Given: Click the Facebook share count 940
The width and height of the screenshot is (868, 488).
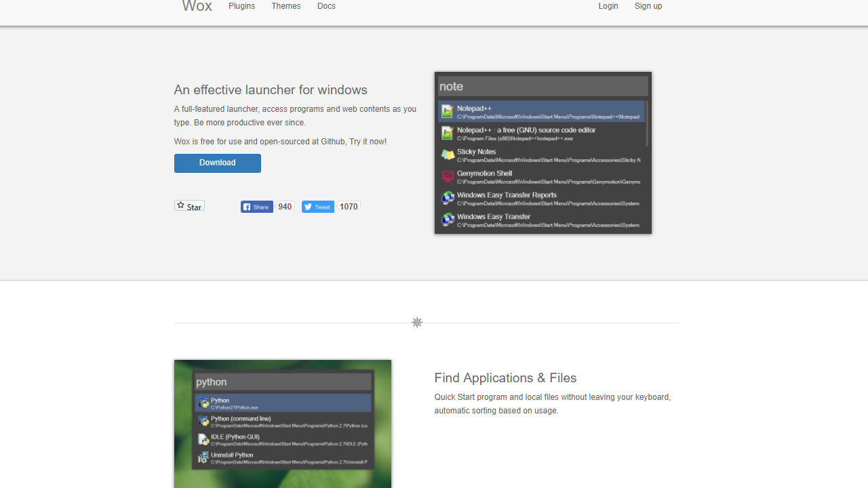Looking at the screenshot, I should click(285, 207).
